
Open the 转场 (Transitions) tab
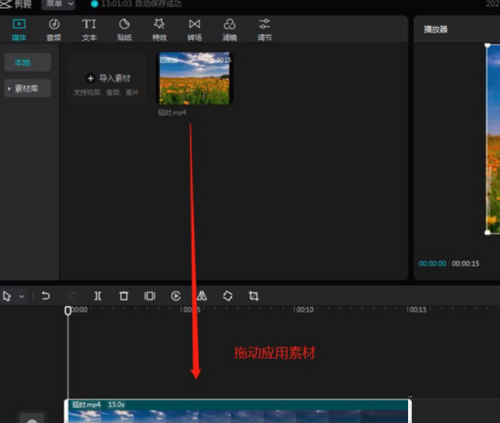point(195,30)
